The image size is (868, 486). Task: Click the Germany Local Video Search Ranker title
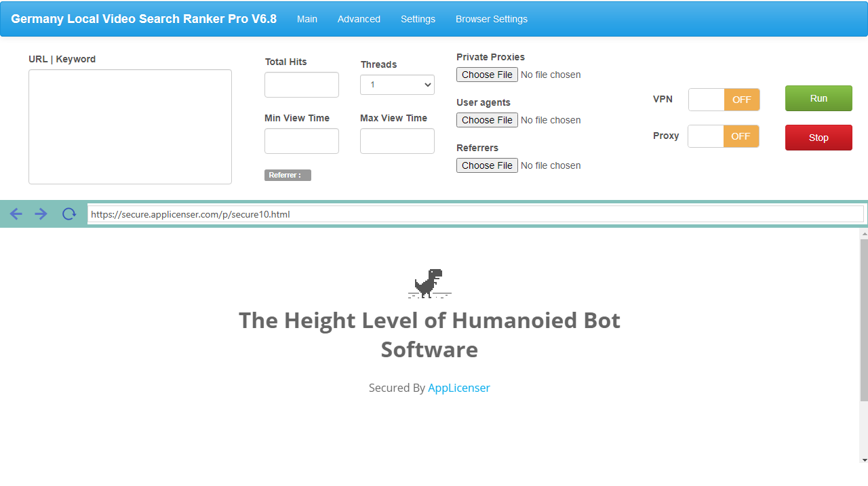[x=144, y=19]
